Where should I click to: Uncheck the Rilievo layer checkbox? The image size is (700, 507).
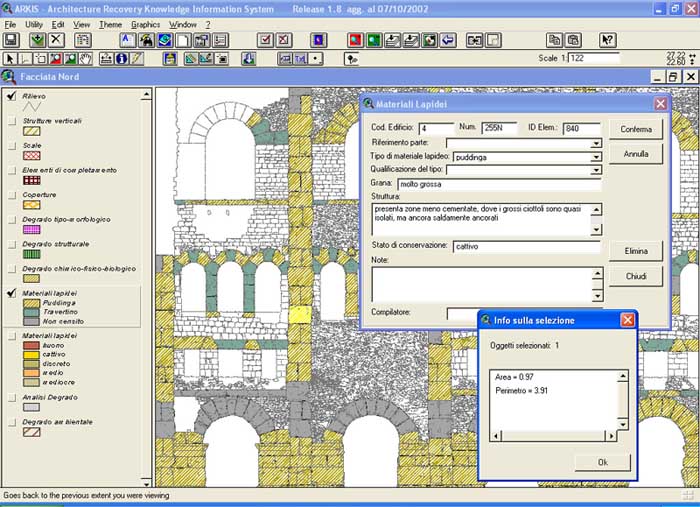pyautogui.click(x=11, y=96)
